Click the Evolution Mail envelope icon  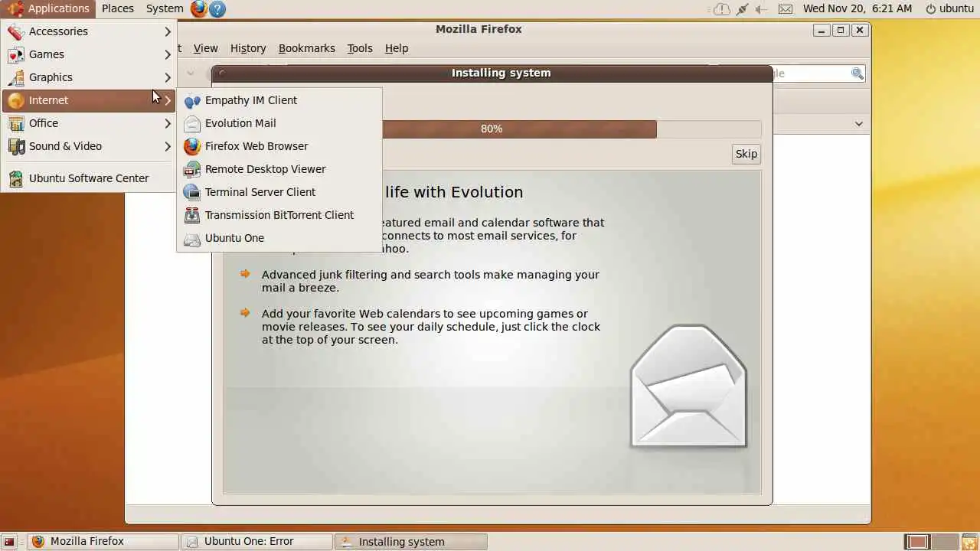pyautogui.click(x=192, y=123)
